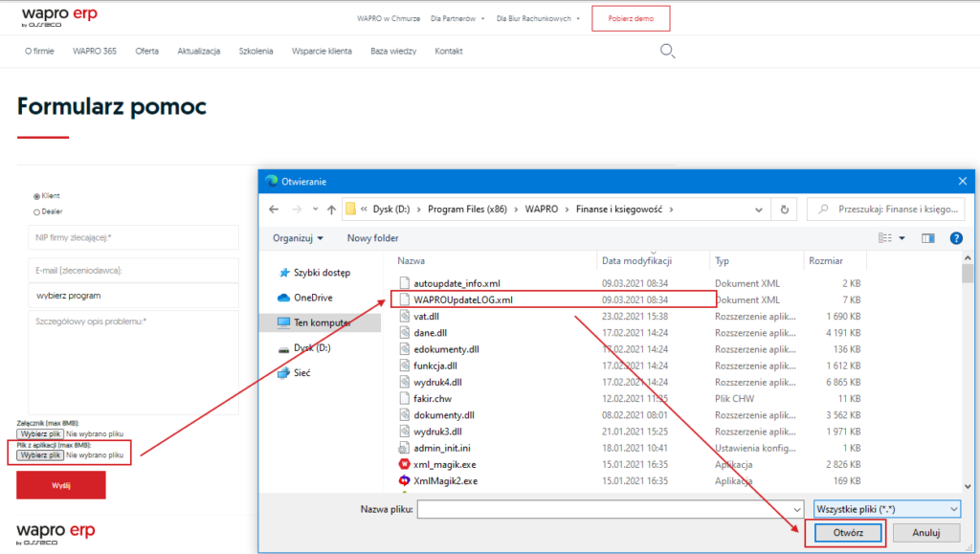This screenshot has width=980, height=554.
Task: Toggle the preview pane icon
Action: 927,238
